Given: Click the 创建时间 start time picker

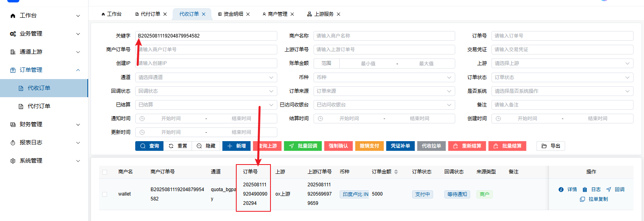Looking at the screenshot, I should (527, 119).
